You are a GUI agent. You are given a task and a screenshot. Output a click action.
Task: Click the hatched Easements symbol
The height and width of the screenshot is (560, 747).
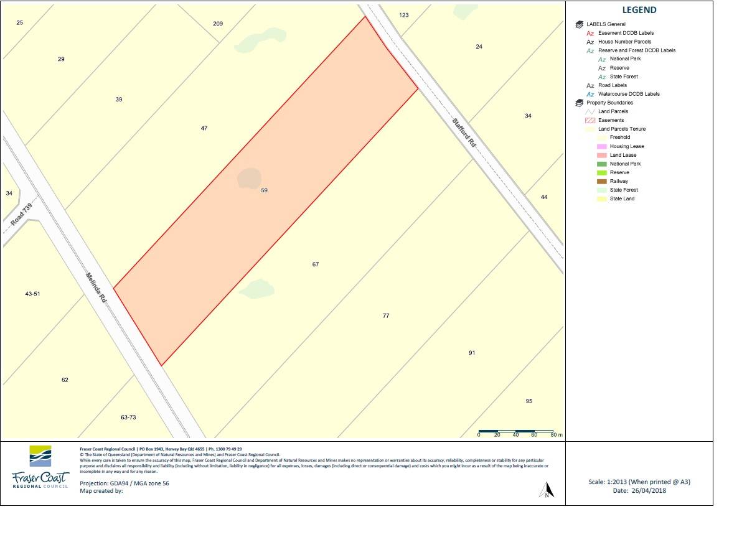[x=590, y=120]
